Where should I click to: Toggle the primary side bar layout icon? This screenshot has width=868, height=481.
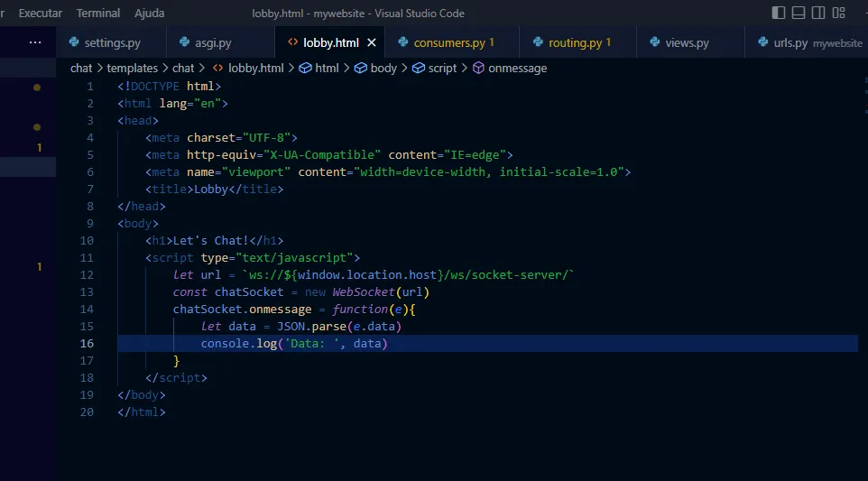point(779,13)
